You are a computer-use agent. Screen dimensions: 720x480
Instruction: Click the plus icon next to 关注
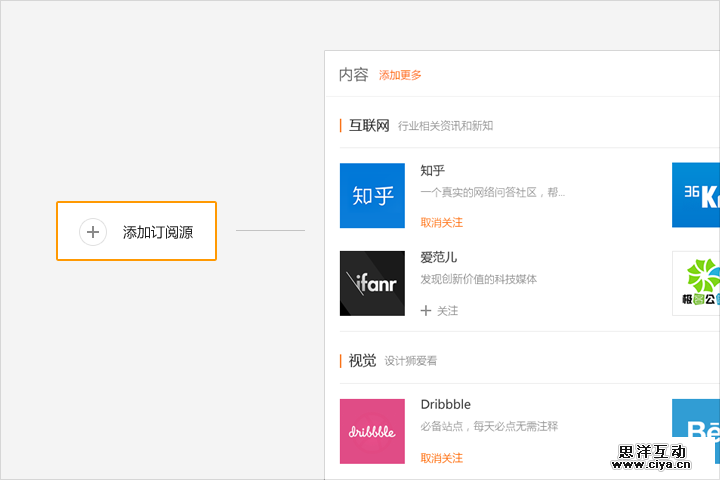pyautogui.click(x=426, y=311)
